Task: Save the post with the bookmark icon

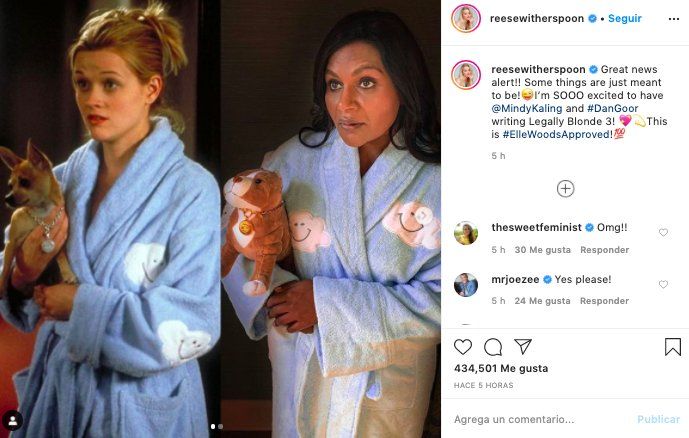Action: [x=673, y=347]
